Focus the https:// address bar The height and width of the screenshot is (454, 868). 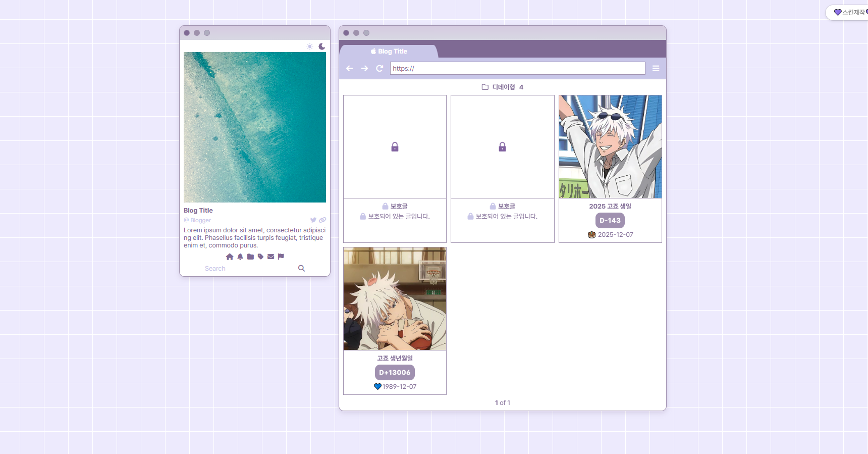pos(518,68)
